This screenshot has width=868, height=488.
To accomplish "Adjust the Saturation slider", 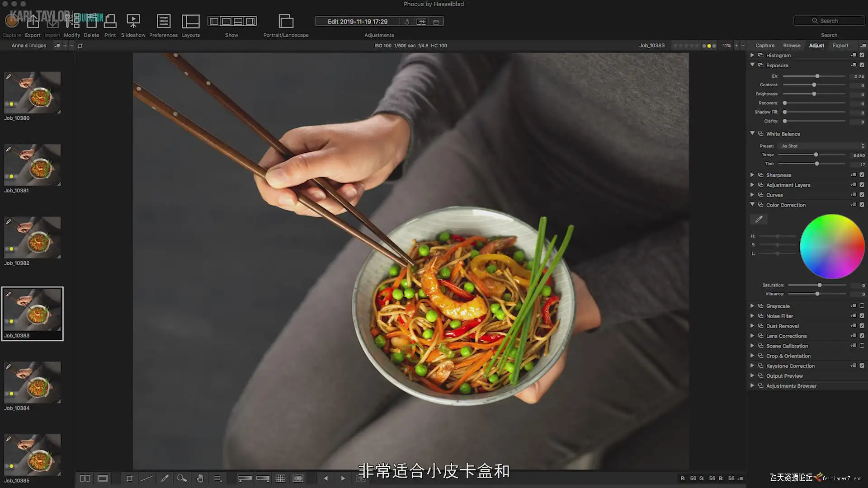I will [x=819, y=285].
